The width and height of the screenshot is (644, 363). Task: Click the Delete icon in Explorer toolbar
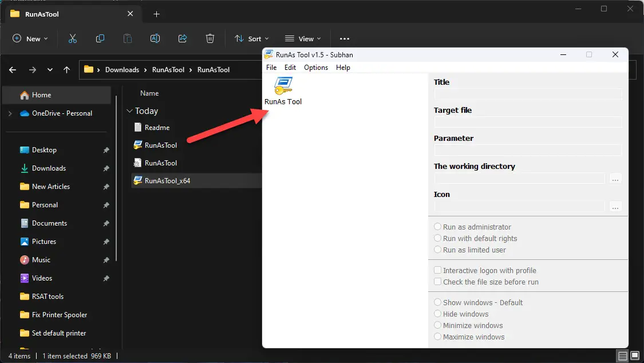(210, 38)
